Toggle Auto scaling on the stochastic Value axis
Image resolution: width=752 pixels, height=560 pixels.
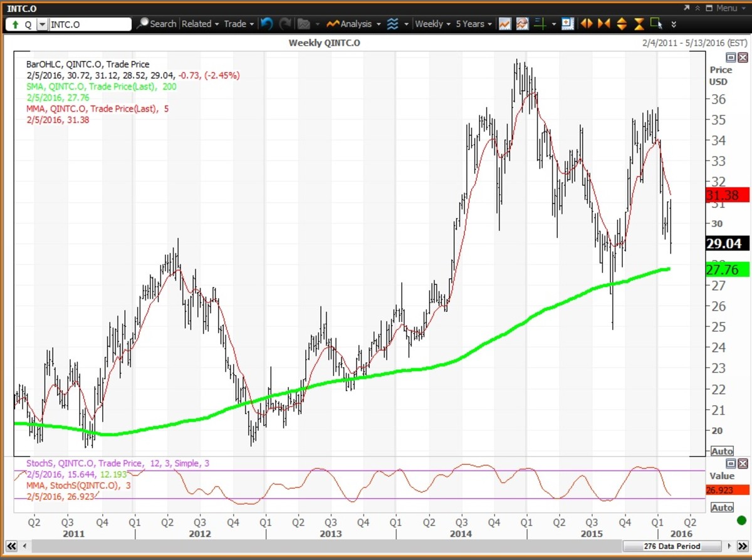pos(722,507)
